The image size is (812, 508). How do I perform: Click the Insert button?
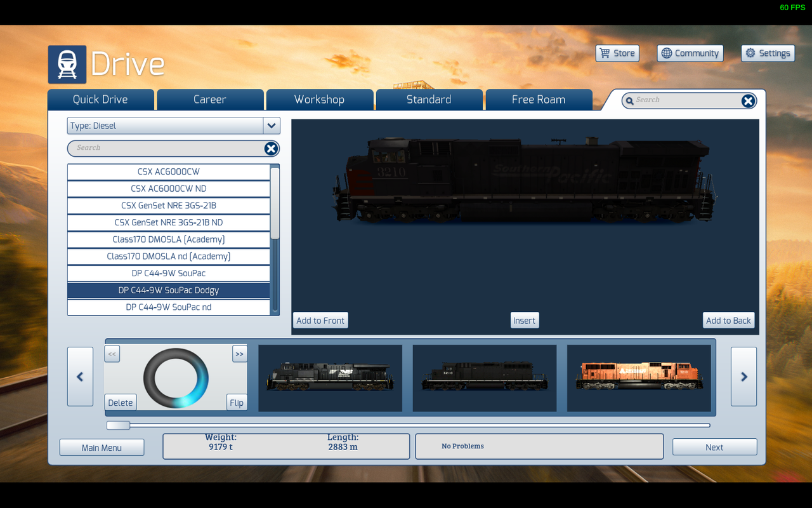click(x=525, y=321)
